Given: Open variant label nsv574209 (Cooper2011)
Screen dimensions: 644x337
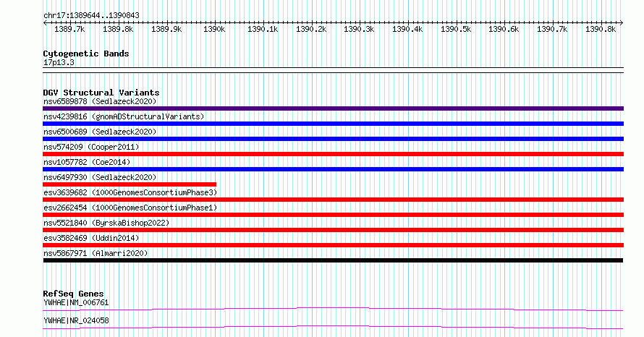Looking at the screenshot, I should tap(91, 147).
